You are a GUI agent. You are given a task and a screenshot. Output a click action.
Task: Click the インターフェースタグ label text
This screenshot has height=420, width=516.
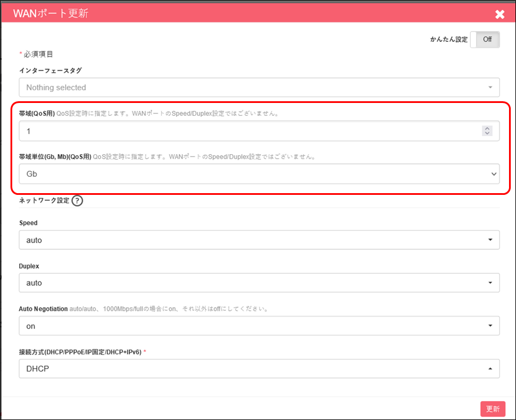pos(50,70)
